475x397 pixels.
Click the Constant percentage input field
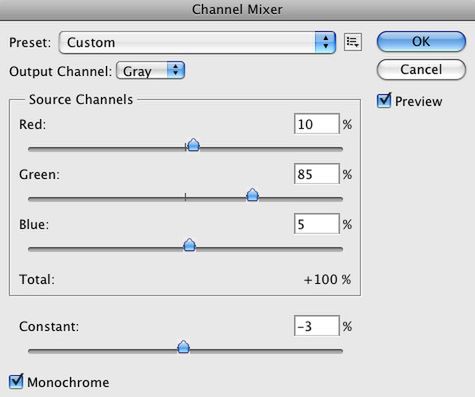coord(317,326)
